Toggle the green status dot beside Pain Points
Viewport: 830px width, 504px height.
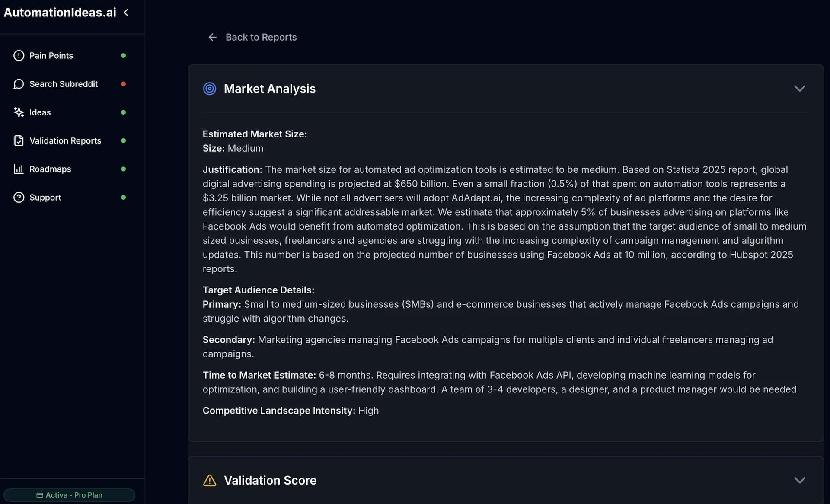click(124, 55)
